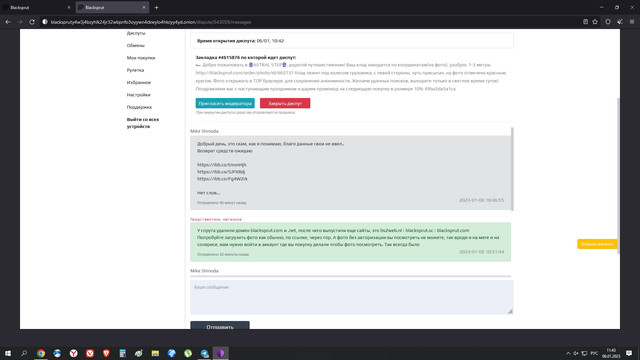The width and height of the screenshot is (640, 360).
Task: Open Поддержка in the sidebar
Action: click(139, 107)
